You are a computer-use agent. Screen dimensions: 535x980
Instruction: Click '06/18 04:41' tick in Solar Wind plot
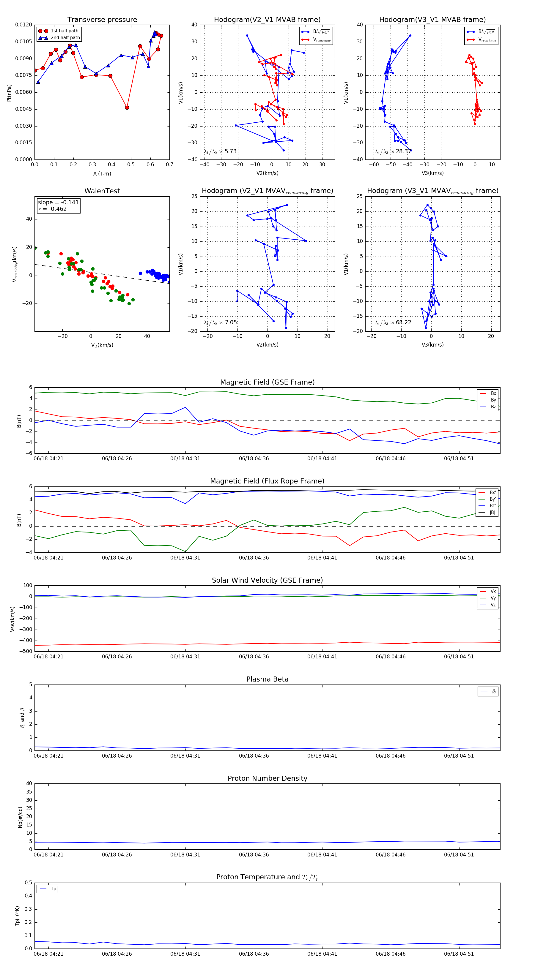pos(322,657)
